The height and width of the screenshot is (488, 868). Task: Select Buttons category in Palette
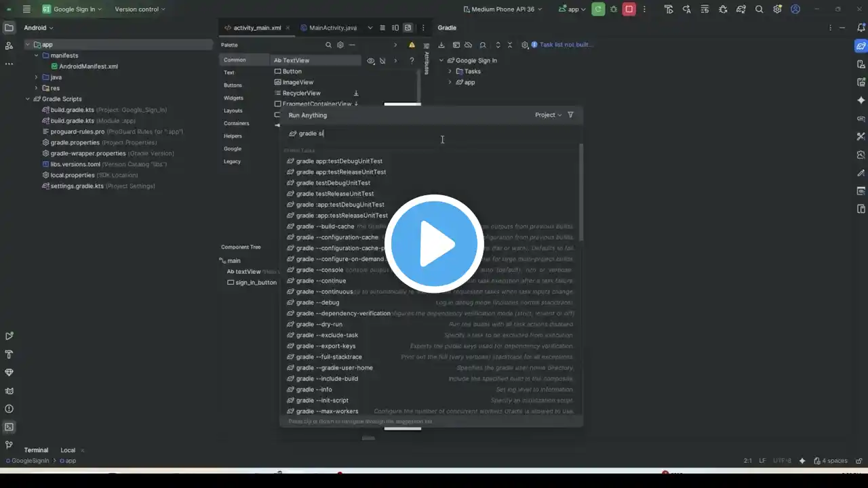coord(233,85)
